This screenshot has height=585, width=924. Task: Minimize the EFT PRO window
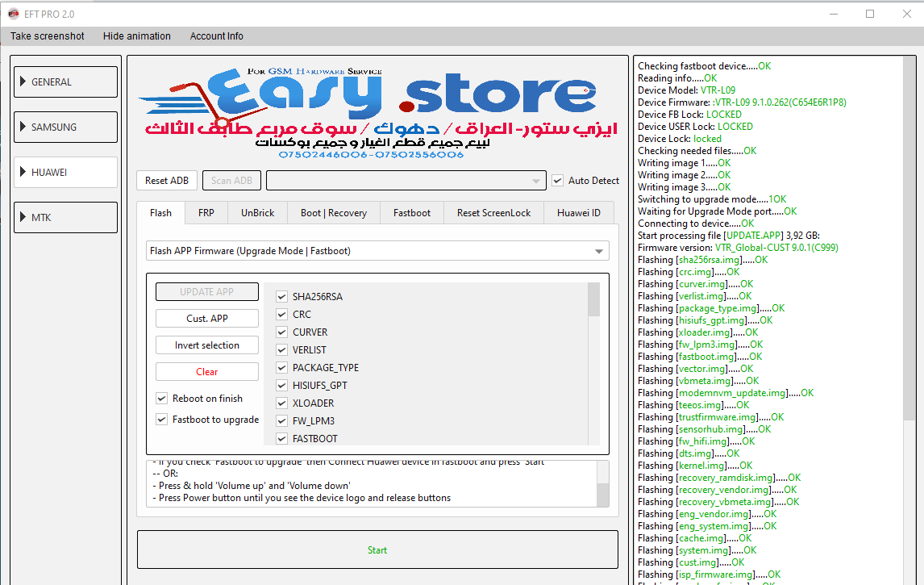pos(834,14)
